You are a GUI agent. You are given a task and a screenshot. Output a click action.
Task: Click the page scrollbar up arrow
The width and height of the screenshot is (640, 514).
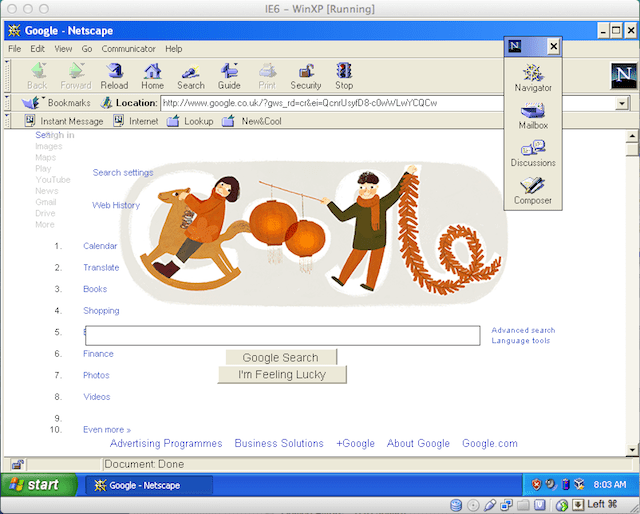click(632, 136)
